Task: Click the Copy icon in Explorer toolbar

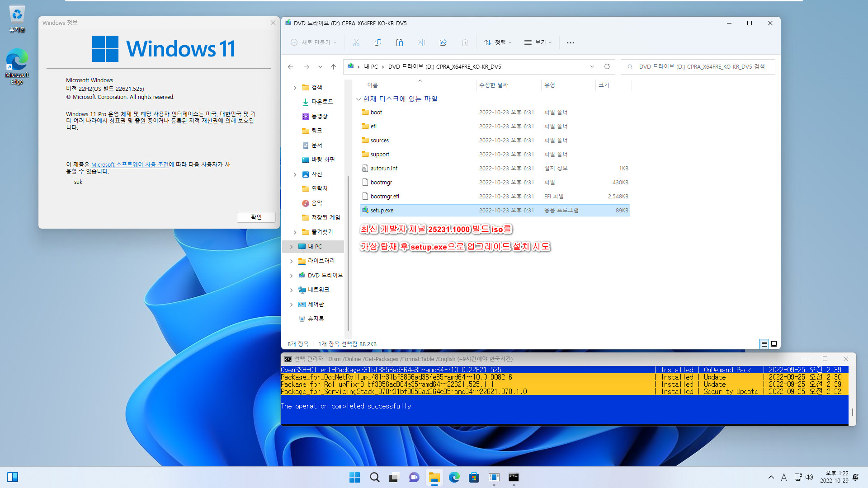Action: tap(377, 42)
